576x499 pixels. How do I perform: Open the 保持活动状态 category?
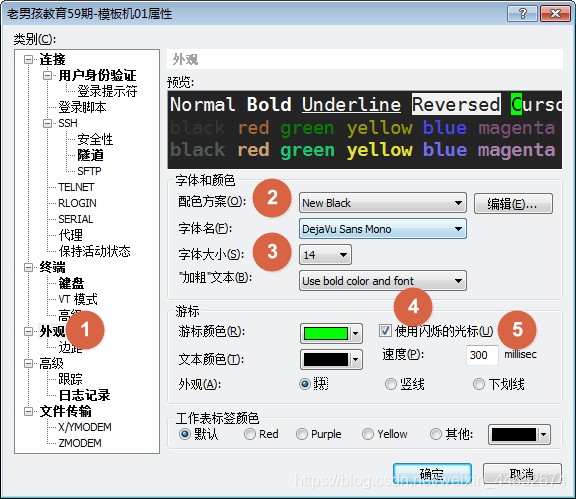click(94, 251)
